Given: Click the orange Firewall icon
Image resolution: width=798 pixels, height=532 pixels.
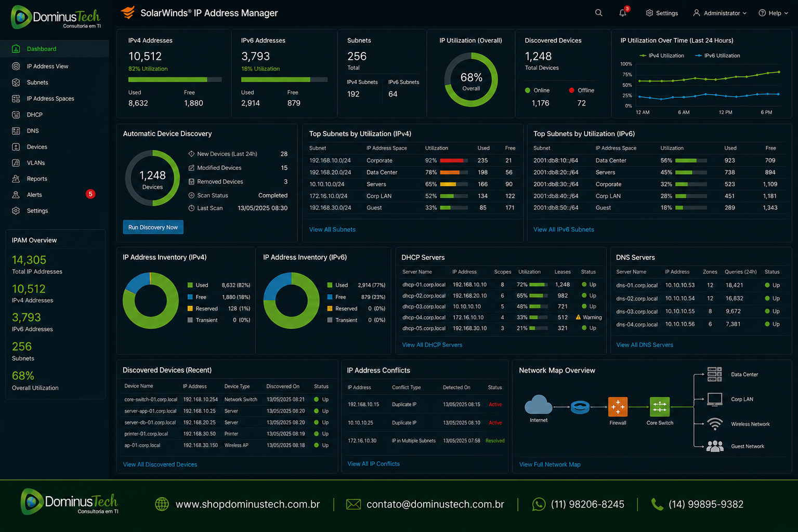Looking at the screenshot, I should tap(618, 407).
